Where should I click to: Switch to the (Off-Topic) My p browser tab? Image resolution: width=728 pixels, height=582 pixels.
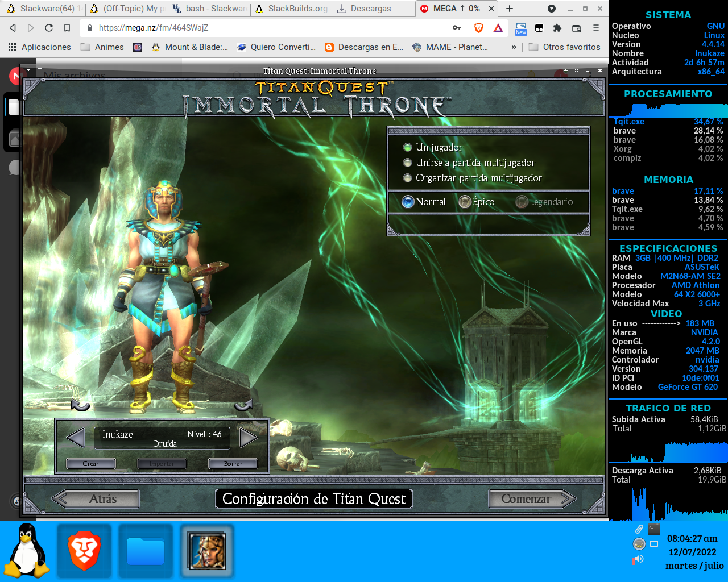tap(126, 9)
